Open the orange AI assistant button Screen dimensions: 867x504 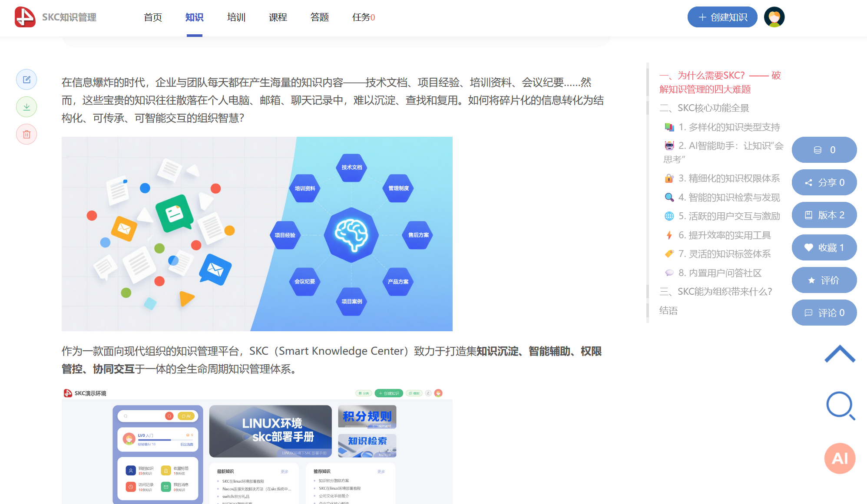(840, 458)
